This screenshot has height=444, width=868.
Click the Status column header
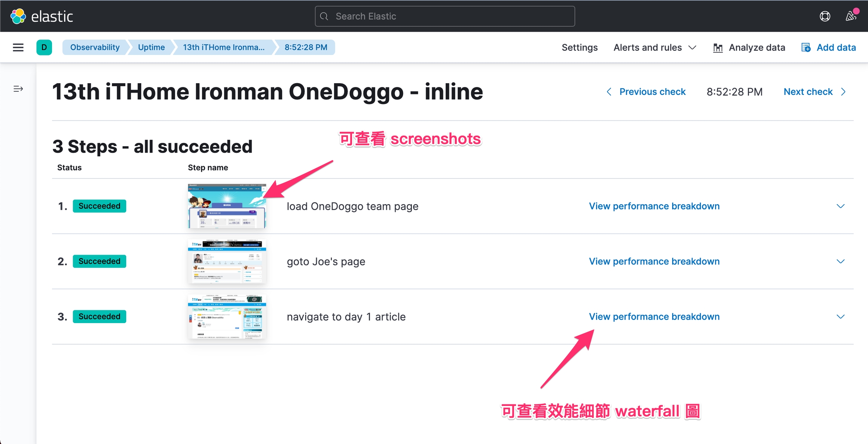(x=69, y=168)
